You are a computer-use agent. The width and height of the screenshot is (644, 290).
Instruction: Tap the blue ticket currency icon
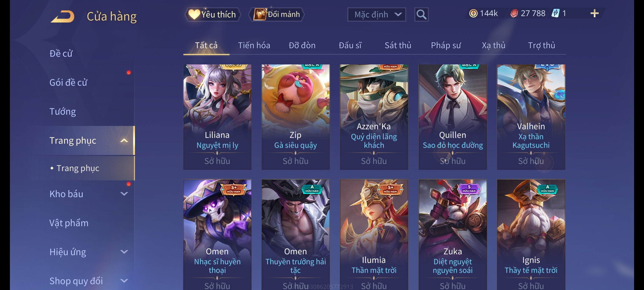pyautogui.click(x=555, y=13)
